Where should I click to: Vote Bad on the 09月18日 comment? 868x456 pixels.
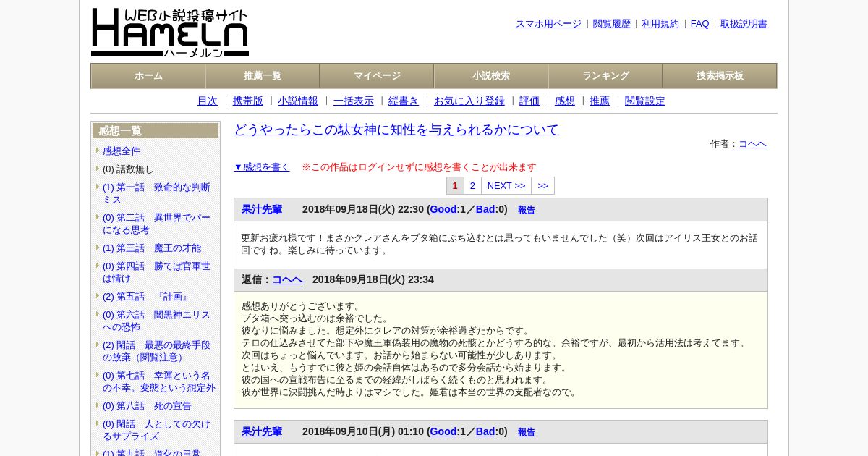click(x=485, y=210)
